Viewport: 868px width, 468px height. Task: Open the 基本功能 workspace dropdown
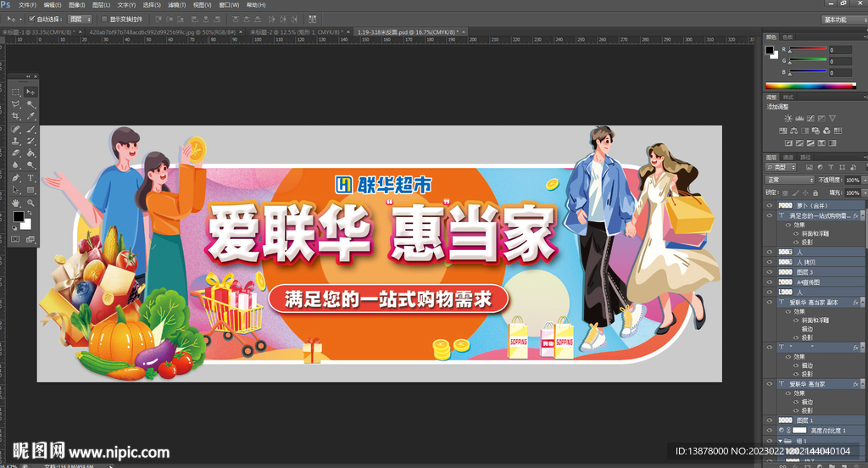[x=843, y=19]
